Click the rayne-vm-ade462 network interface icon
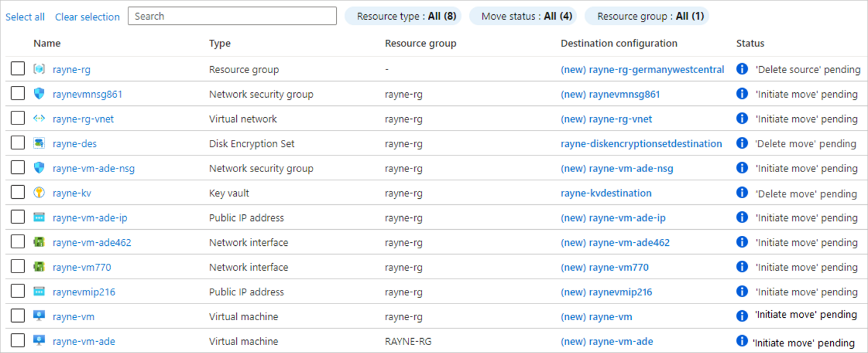Viewport: 868px width, 353px height. click(39, 243)
